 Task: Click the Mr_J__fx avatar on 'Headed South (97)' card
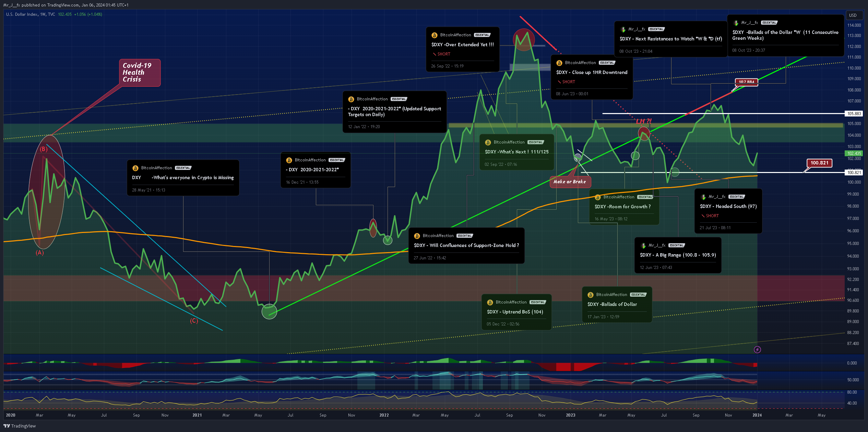[703, 197]
